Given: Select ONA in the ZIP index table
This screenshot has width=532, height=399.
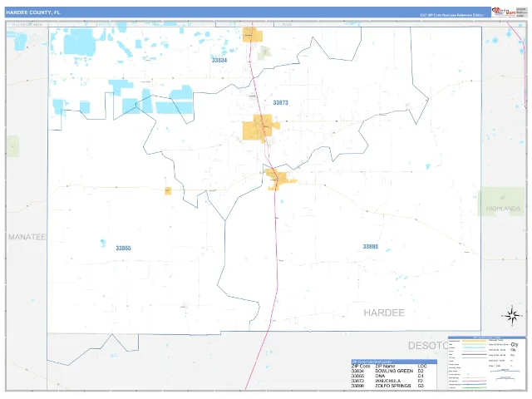Looking at the screenshot, I should pyautogui.click(x=380, y=376).
